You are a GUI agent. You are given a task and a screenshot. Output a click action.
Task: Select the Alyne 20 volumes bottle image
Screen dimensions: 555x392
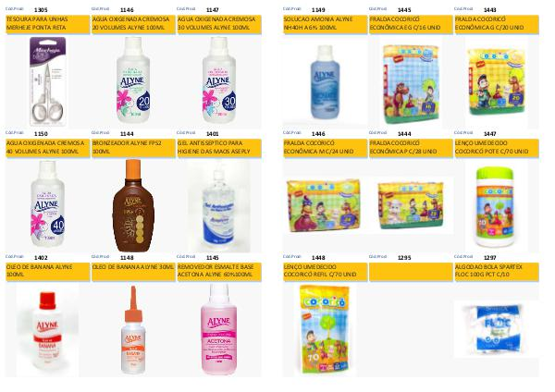[x=133, y=80]
